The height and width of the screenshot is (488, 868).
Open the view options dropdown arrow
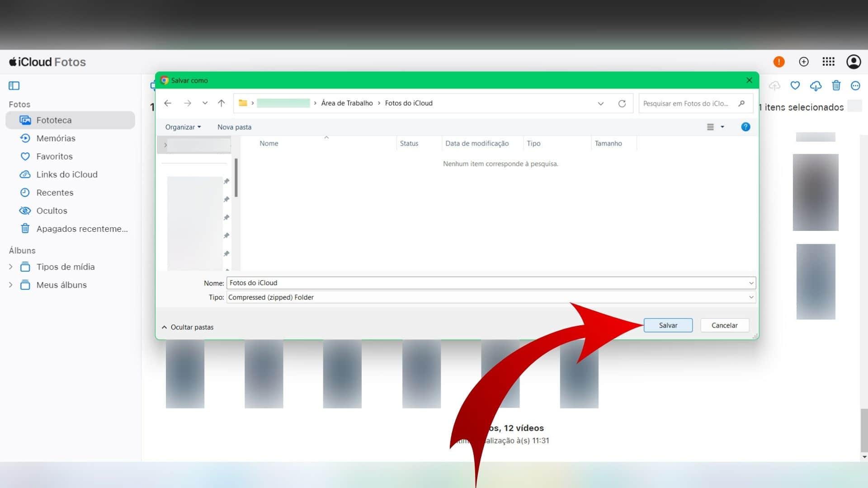click(x=722, y=127)
